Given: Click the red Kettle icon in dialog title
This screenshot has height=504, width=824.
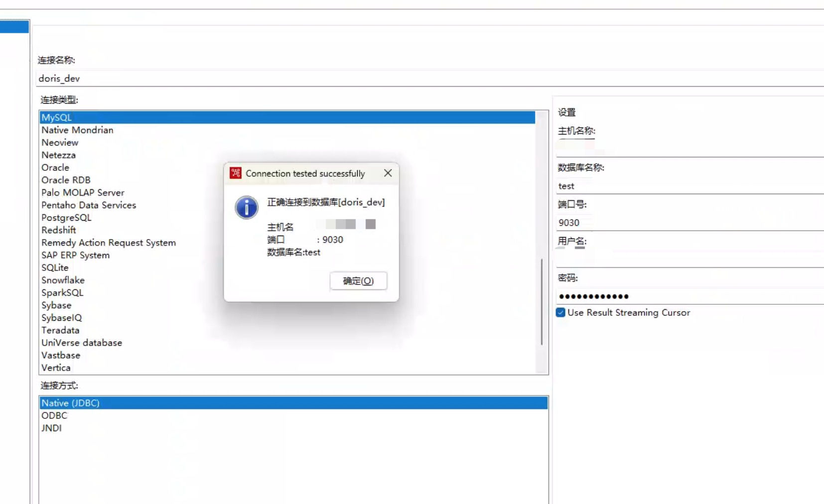Looking at the screenshot, I should click(236, 173).
